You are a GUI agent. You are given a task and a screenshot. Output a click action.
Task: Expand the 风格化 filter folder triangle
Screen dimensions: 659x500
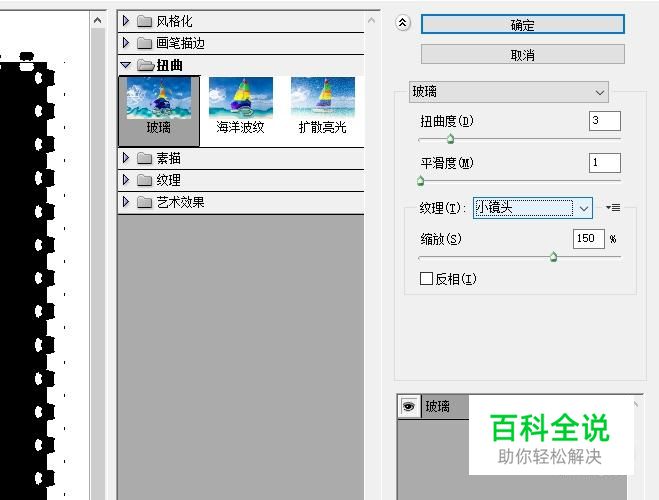[x=126, y=21]
